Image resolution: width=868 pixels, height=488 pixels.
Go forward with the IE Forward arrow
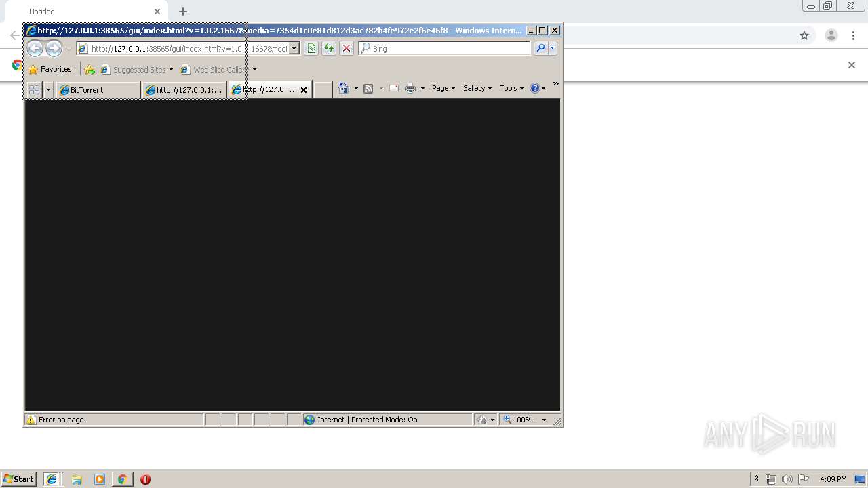pos(54,48)
